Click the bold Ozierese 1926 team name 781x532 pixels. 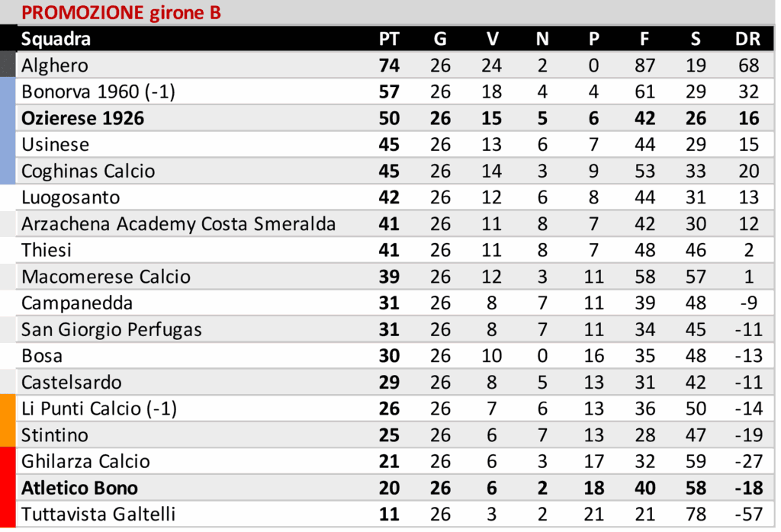82,118
